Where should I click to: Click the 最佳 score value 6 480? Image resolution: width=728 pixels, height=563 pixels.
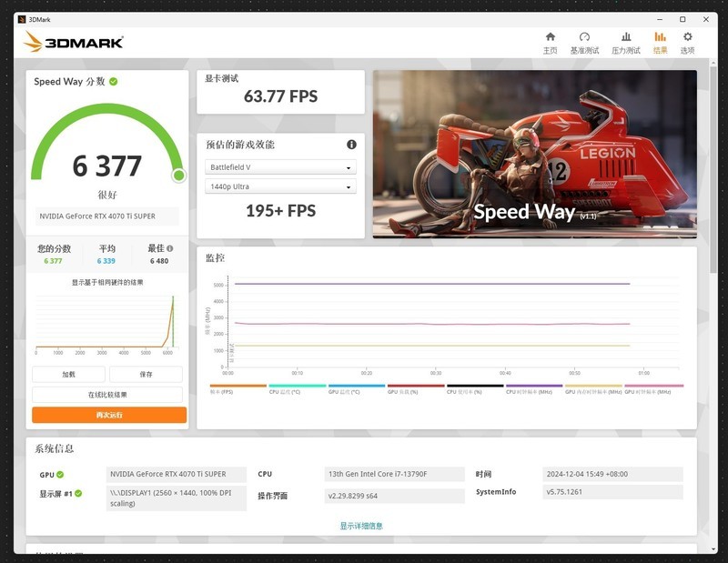tap(159, 261)
